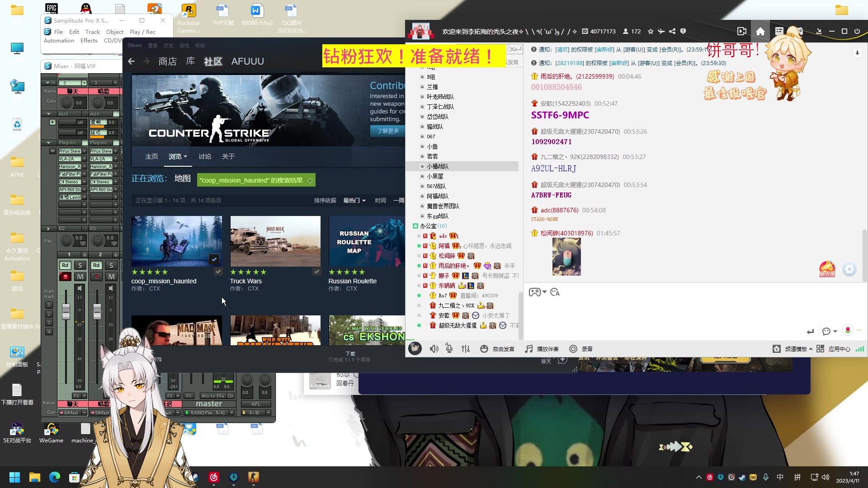Viewport: 868px width, 488px height.
Task: Mute mixer channel 2 (唱歌)
Action: [111, 277]
